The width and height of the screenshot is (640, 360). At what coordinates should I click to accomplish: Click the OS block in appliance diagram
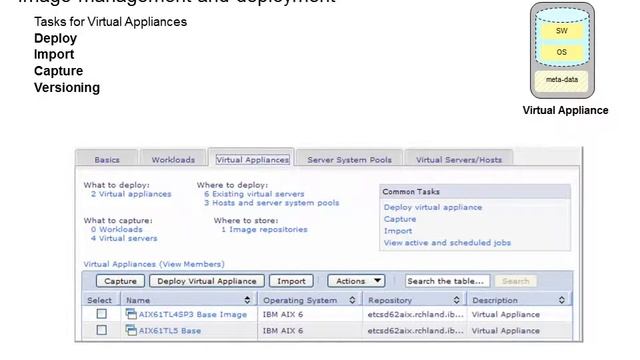(x=562, y=52)
